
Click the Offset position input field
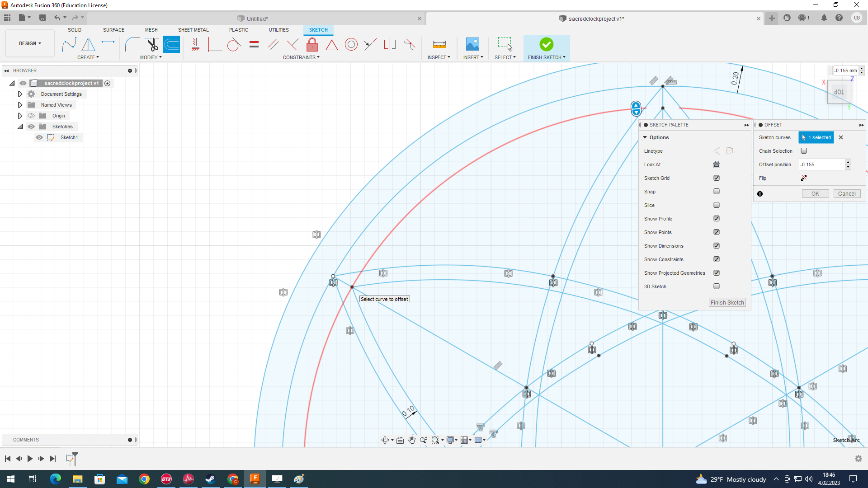coord(821,164)
